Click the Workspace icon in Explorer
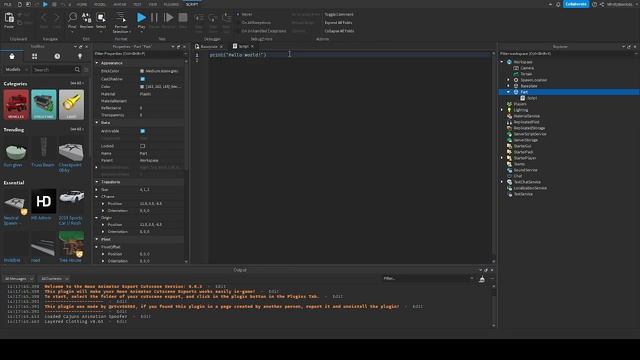This screenshot has height=360, width=640. (x=509, y=62)
